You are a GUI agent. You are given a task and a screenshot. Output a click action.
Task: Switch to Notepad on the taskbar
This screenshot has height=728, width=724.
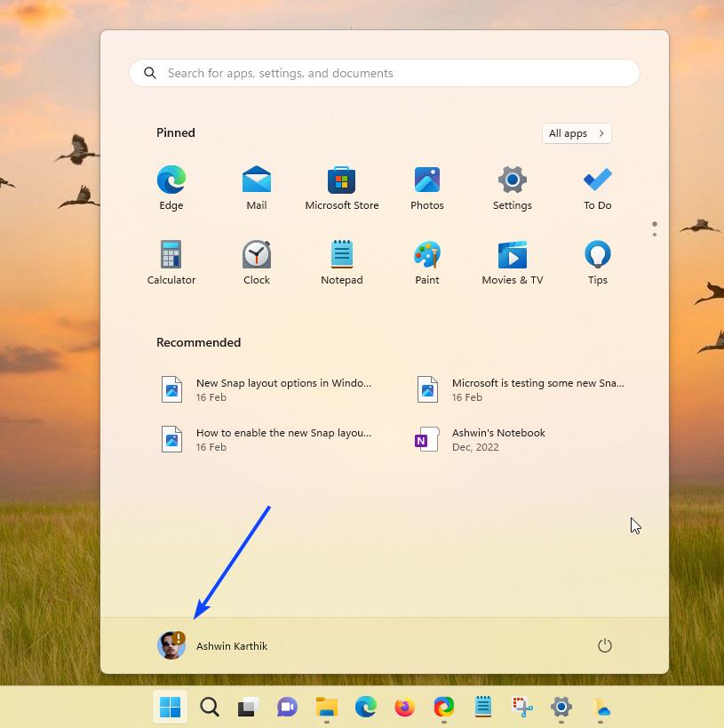click(x=483, y=706)
